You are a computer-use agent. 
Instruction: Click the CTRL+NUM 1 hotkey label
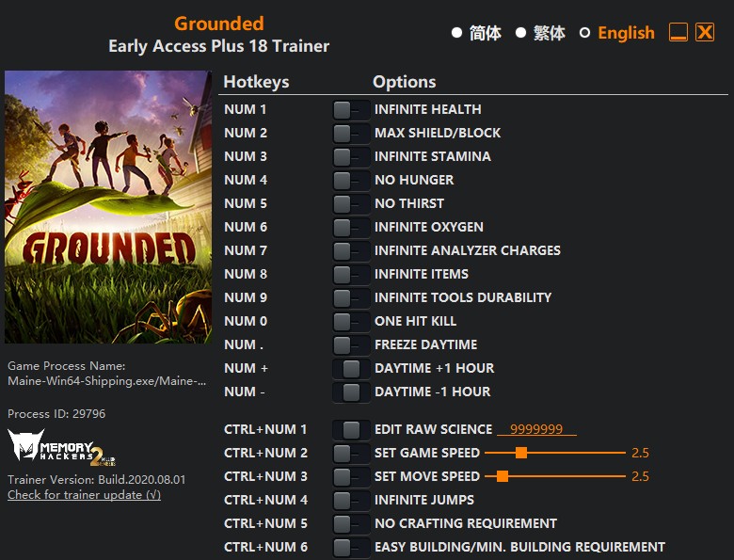[265, 429]
